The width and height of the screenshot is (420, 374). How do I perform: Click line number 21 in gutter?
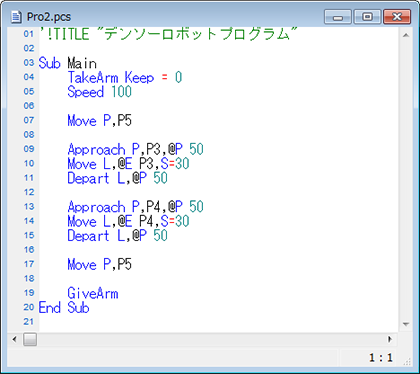(x=29, y=322)
